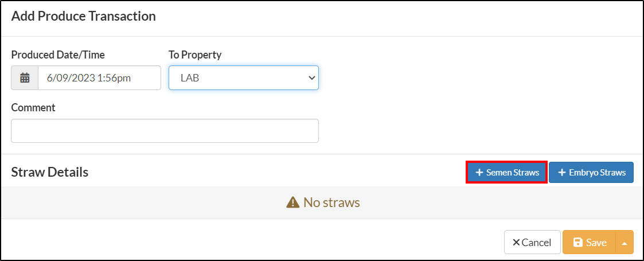The height and width of the screenshot is (261, 644).
Task: Click the X icon in Cancel button
Action: tap(516, 243)
